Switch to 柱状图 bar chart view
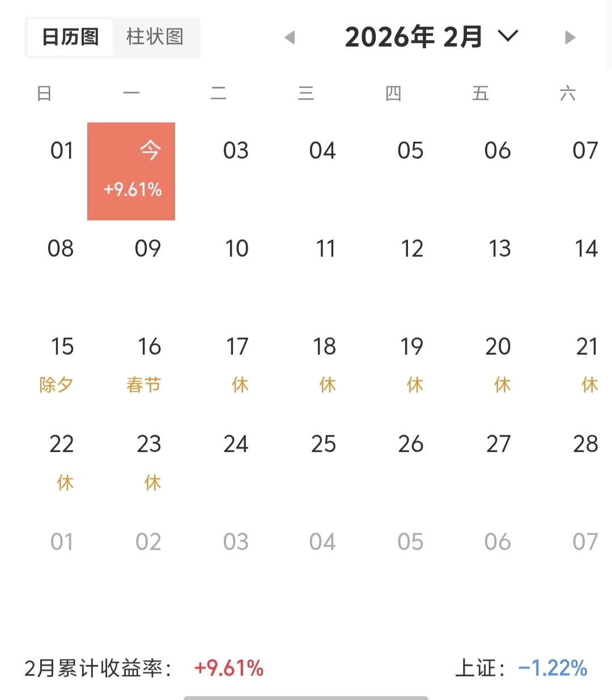 [x=155, y=37]
